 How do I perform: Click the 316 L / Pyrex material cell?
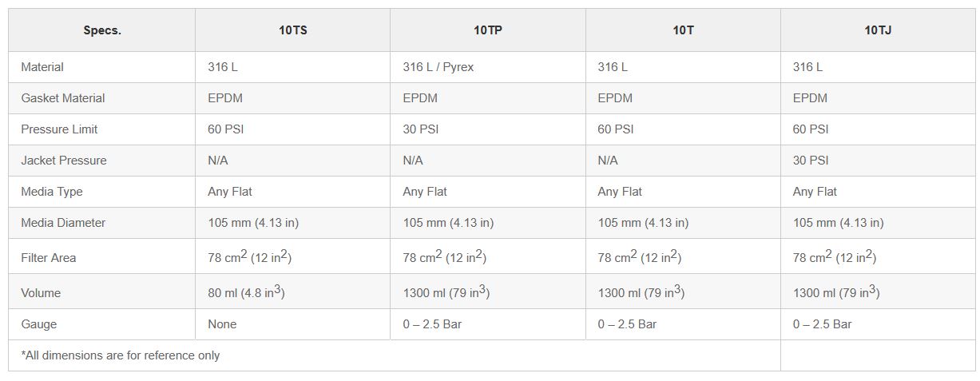click(x=438, y=67)
